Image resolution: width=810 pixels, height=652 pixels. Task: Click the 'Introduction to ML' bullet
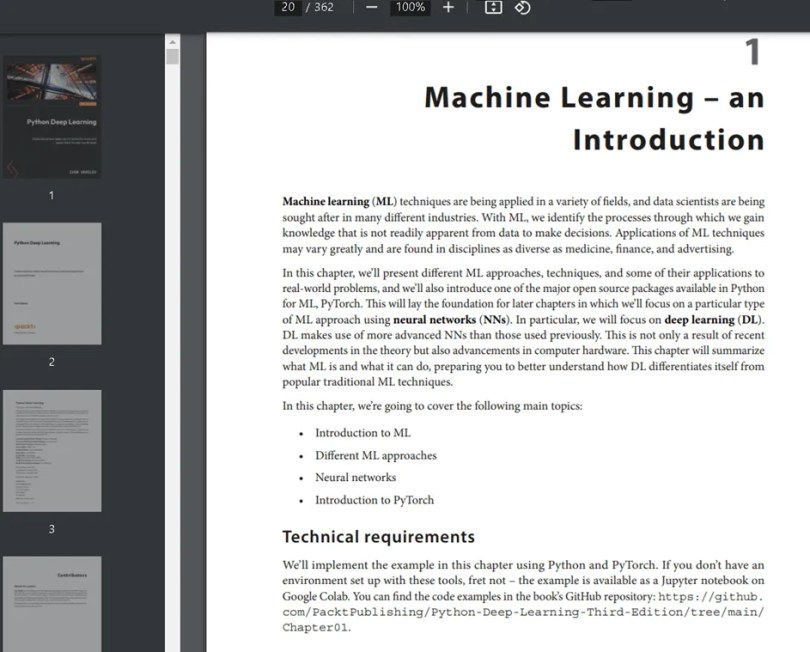tap(363, 433)
